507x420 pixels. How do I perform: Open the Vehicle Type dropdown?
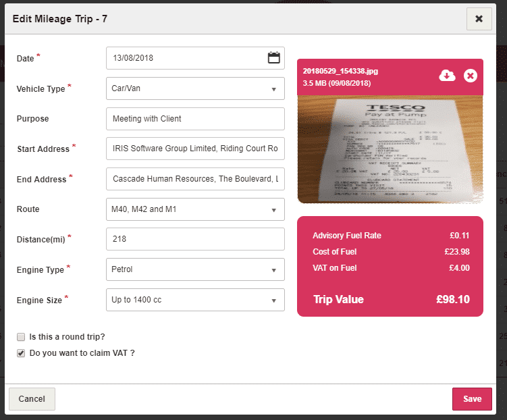point(195,88)
